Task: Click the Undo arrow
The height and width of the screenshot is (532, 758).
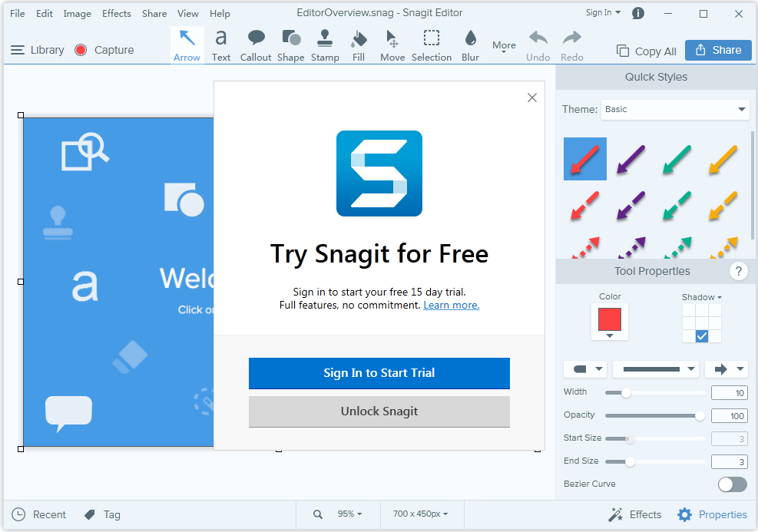Action: [538, 45]
